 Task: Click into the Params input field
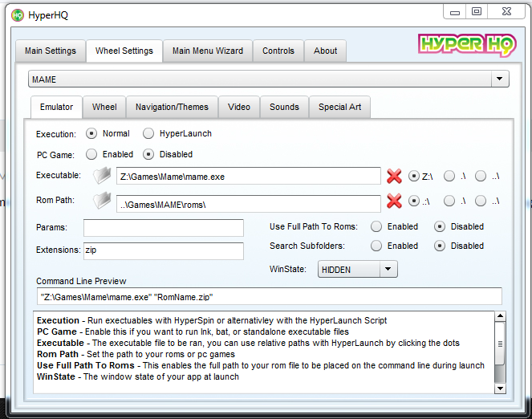click(163, 228)
